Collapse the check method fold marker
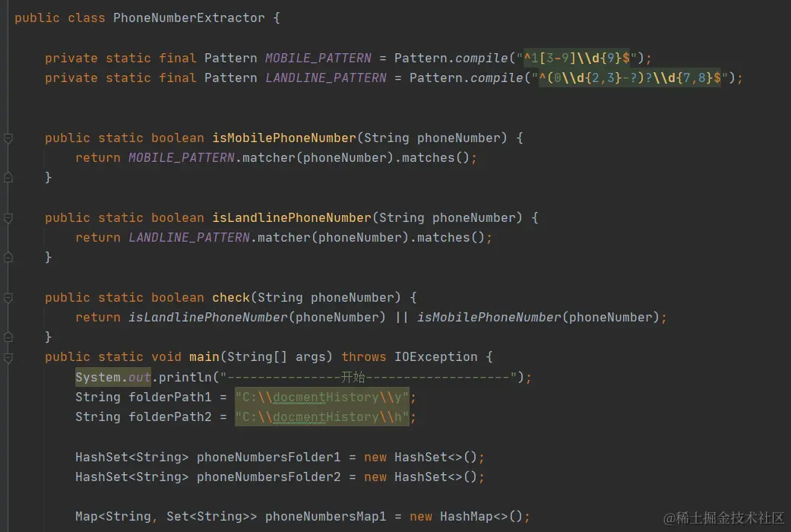This screenshot has width=791, height=532. coord(8,298)
